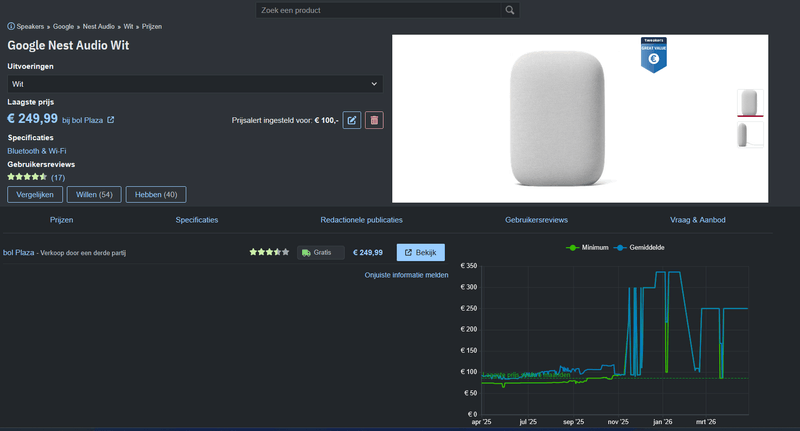Click the 'Hebben (40)' button
Image resolution: width=800 pixels, height=431 pixels.
pos(156,194)
